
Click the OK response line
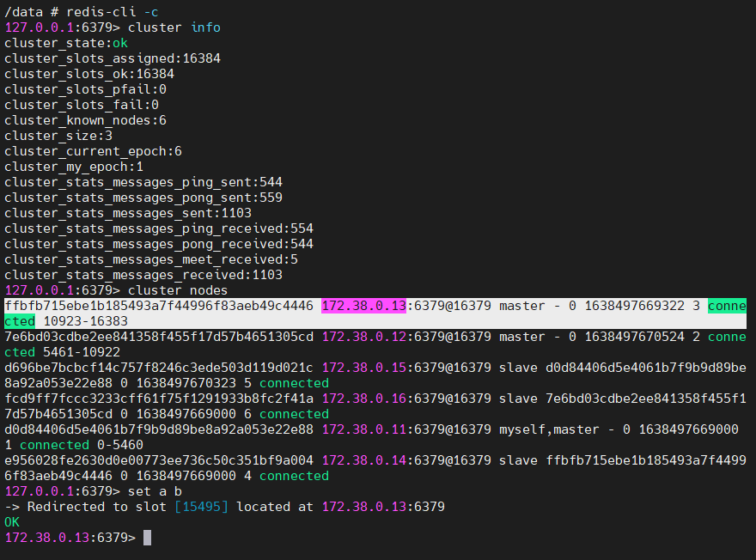(12, 522)
